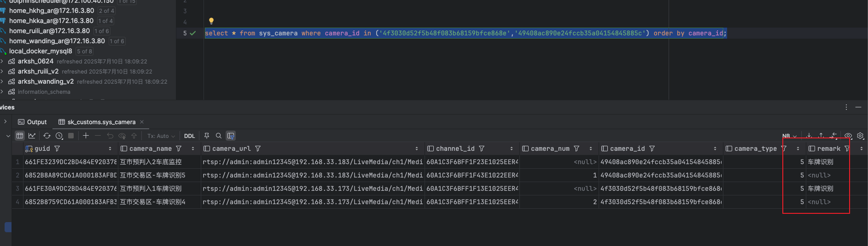
Task: Click the reload page refresh icon
Action: coord(47,136)
